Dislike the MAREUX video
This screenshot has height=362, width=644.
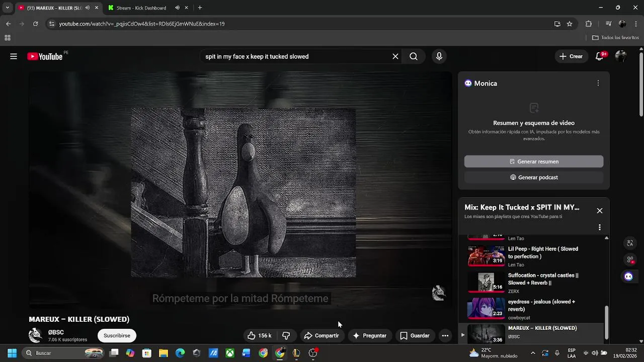coord(286,335)
